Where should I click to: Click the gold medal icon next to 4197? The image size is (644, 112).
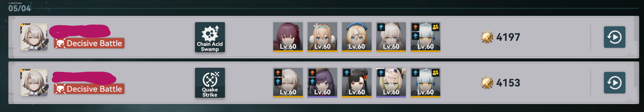[x=487, y=37]
